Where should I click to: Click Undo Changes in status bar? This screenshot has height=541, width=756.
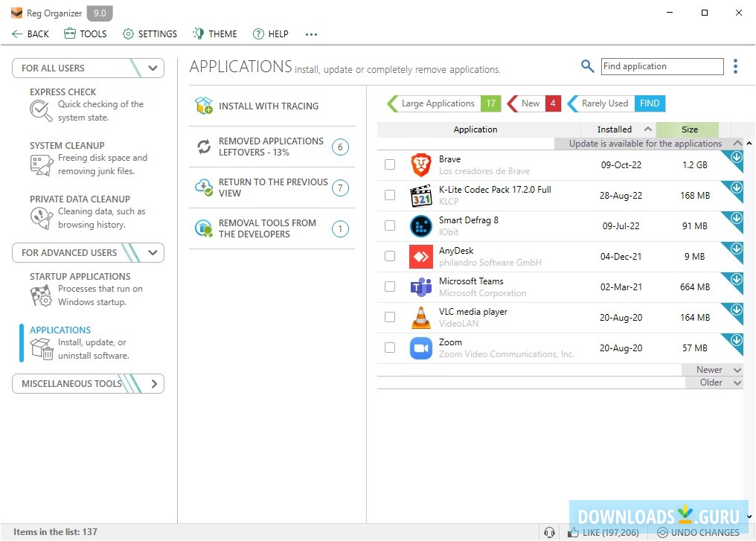[698, 532]
